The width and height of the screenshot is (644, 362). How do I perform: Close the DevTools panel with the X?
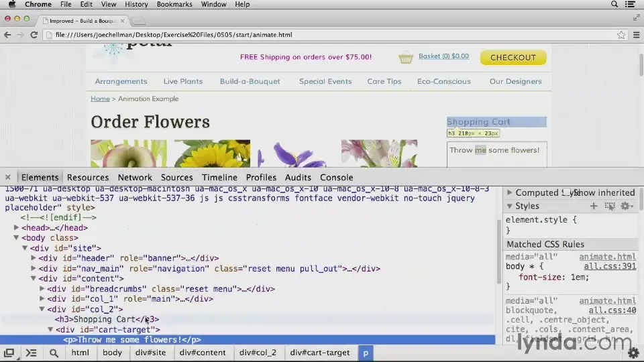(x=8, y=177)
